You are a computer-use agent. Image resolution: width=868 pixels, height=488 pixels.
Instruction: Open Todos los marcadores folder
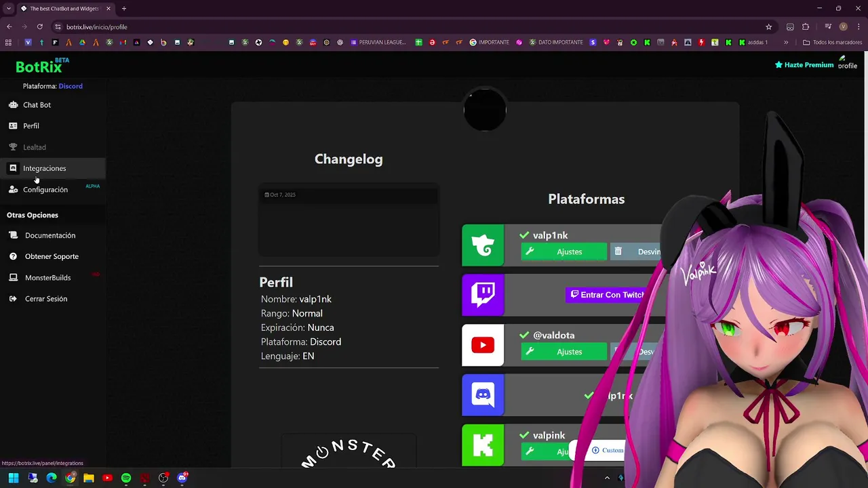tap(833, 42)
